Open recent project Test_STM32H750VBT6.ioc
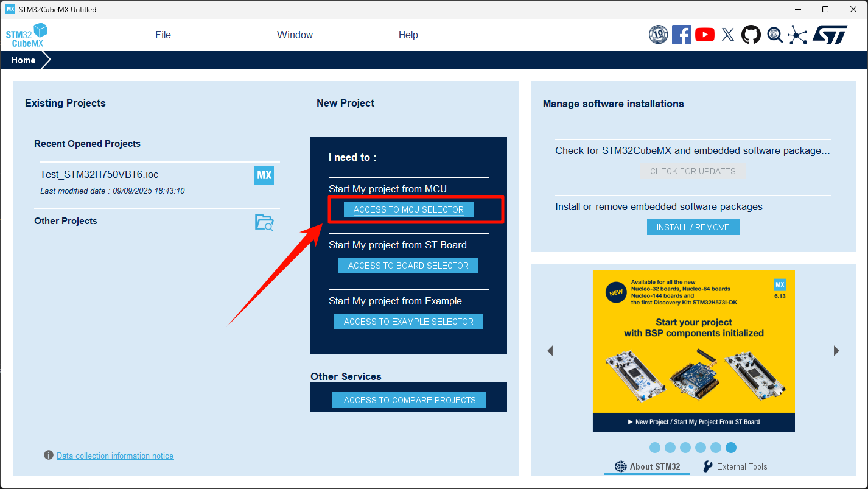Image resolution: width=868 pixels, height=489 pixels. pyautogui.click(x=99, y=174)
